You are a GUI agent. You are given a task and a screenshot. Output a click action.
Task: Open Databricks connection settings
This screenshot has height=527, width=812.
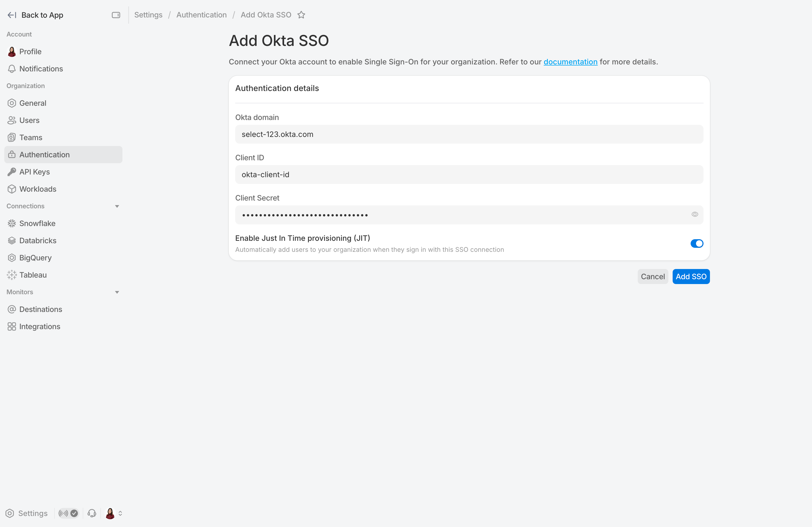tap(63, 241)
